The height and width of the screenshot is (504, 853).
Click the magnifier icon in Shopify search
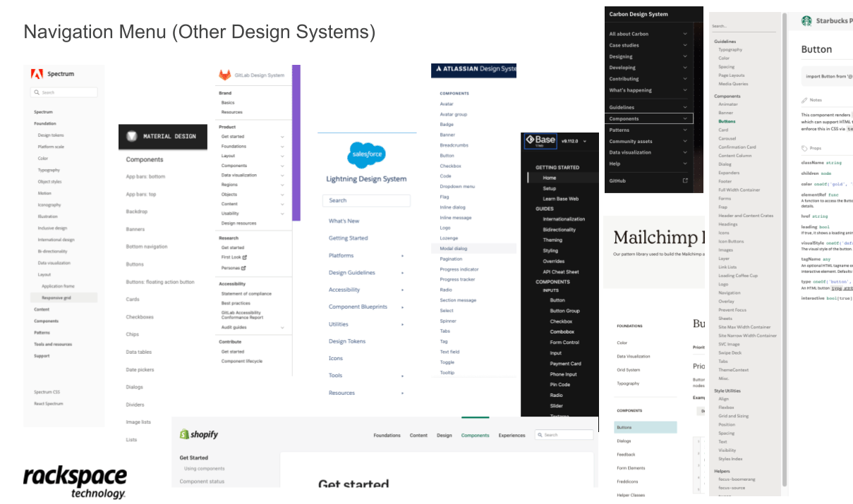pos(540,435)
